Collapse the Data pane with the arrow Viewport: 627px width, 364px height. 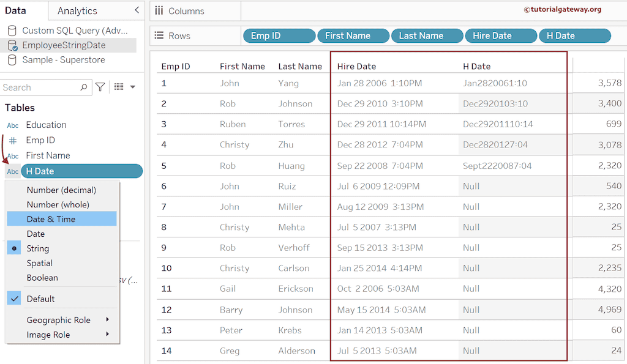pyautogui.click(x=136, y=10)
